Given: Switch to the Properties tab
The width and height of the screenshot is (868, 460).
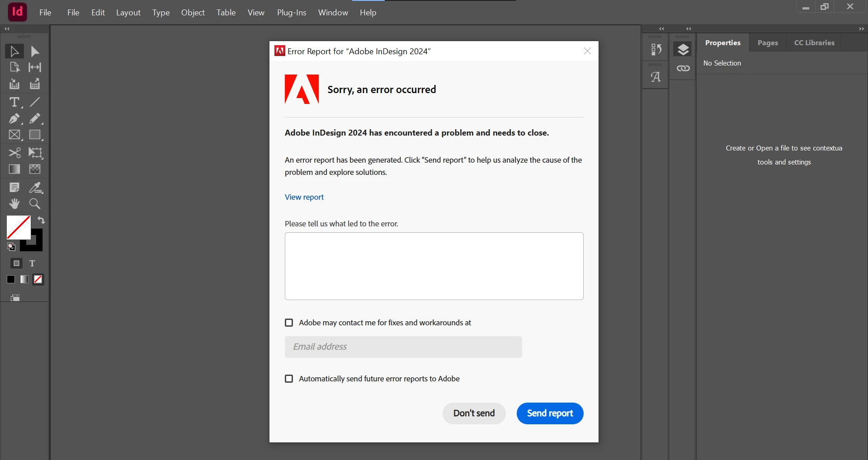Looking at the screenshot, I should 723,43.
